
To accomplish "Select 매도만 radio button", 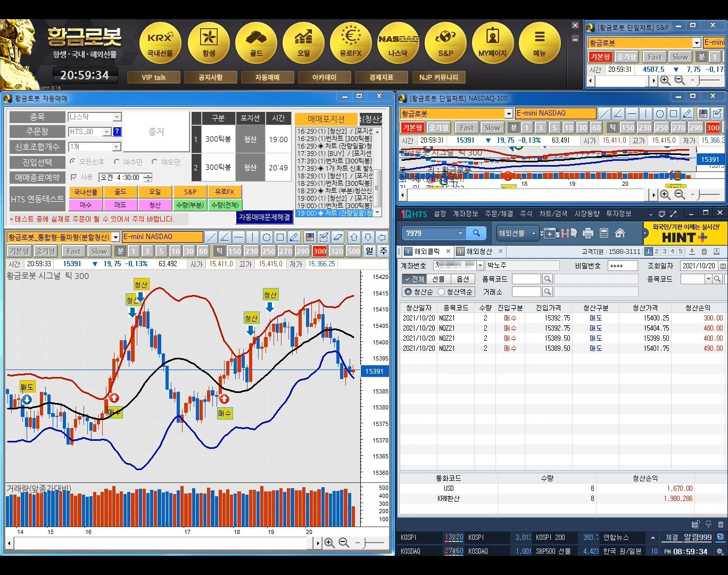I will (x=154, y=161).
